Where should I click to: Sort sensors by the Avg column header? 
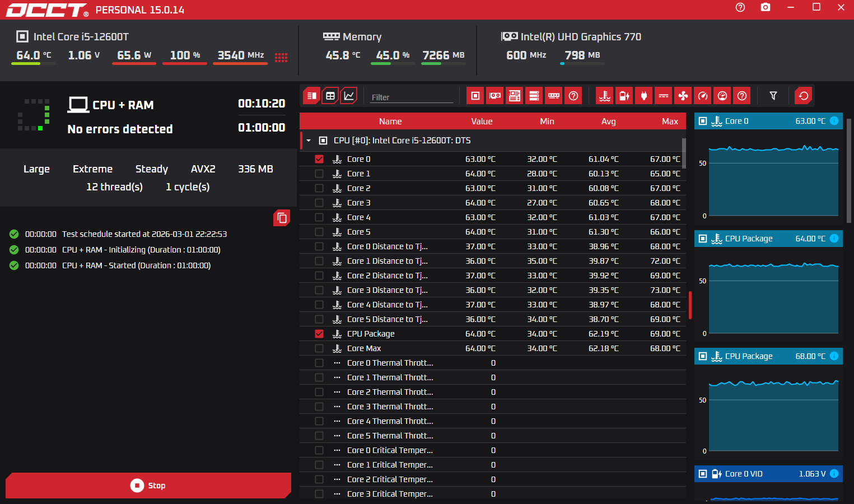click(609, 122)
